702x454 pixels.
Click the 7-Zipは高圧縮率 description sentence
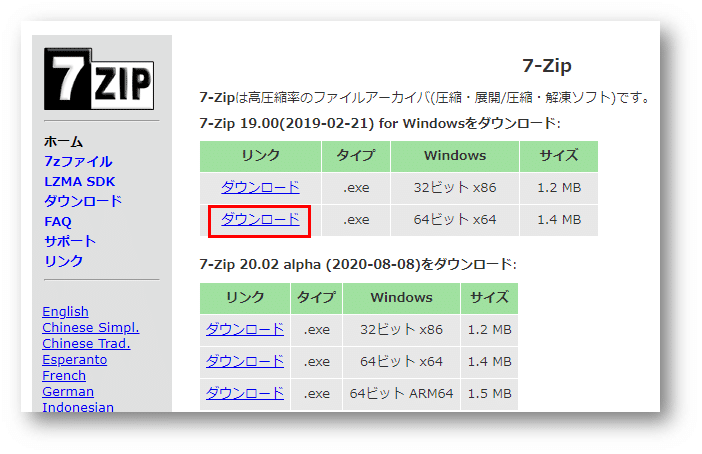[424, 97]
